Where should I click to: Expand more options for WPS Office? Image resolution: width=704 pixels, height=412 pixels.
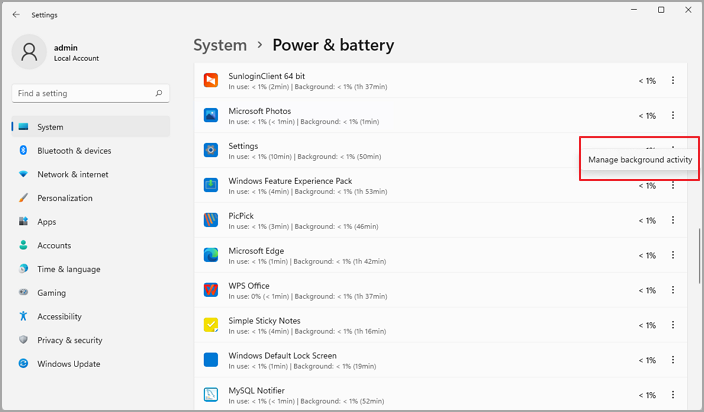[673, 291]
